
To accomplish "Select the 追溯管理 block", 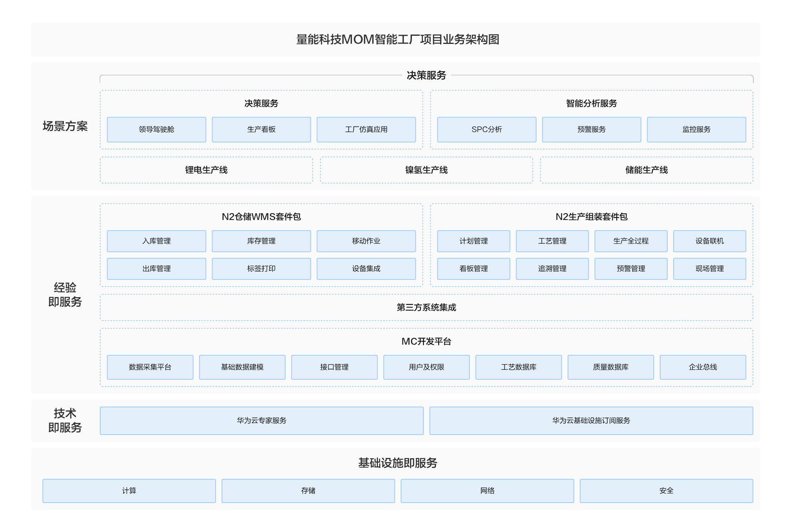I will coord(552,269).
